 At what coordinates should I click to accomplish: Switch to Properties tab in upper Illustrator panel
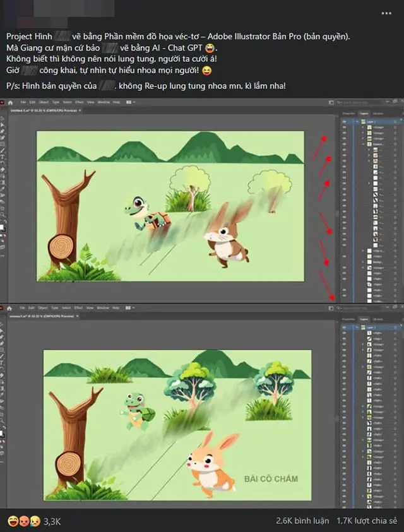click(x=349, y=114)
